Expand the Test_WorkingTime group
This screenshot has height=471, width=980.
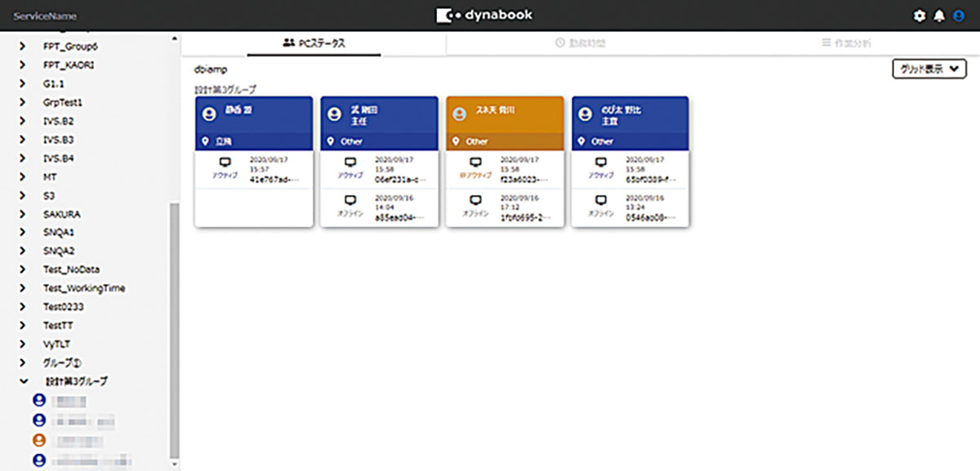(x=23, y=288)
